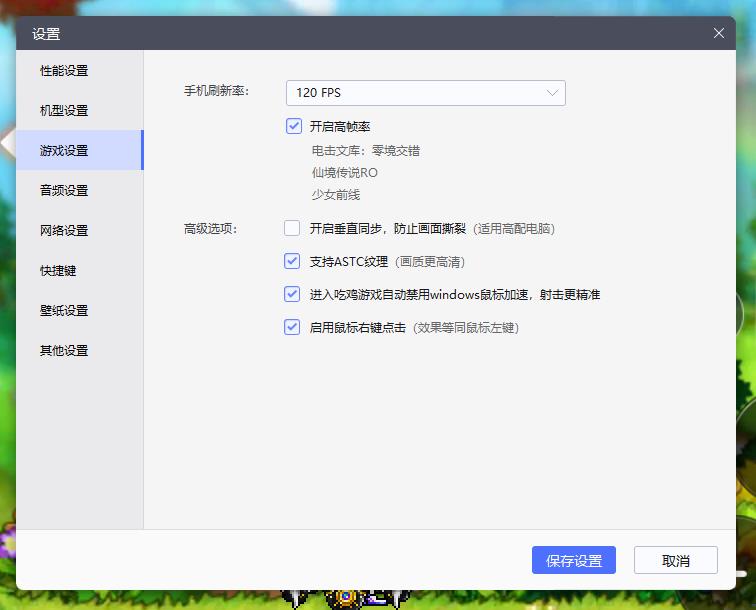The width and height of the screenshot is (756, 610).
Task: Click the 设置 title bar text
Action: pyautogui.click(x=46, y=34)
